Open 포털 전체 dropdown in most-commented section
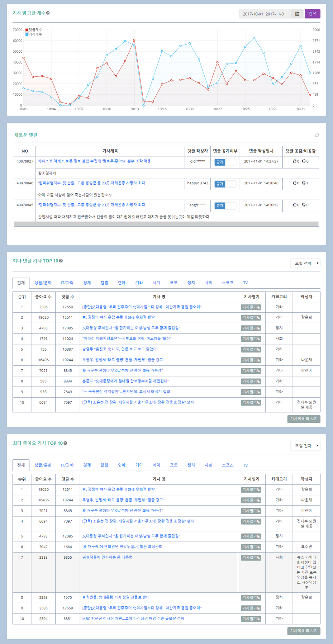Screen dimensions: 333x644 pos(305,263)
